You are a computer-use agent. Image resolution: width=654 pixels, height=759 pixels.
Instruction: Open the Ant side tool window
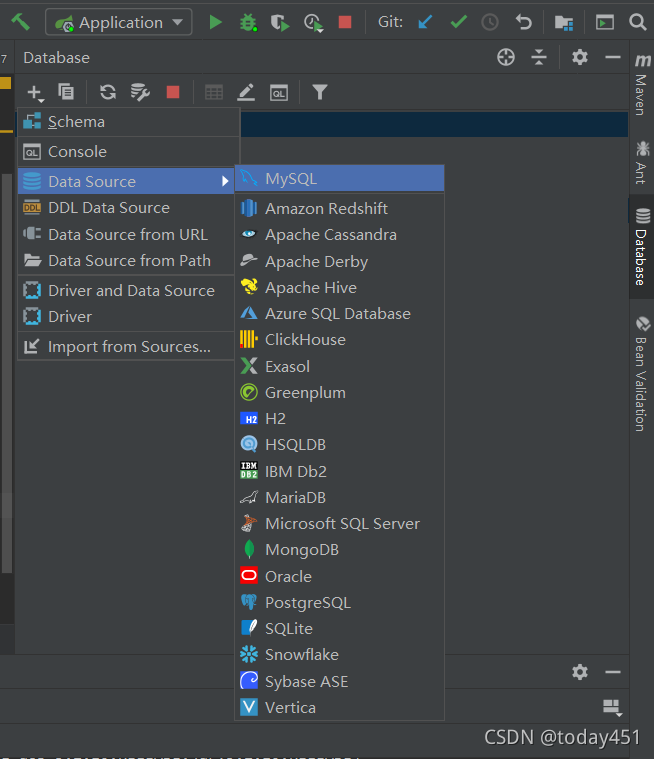click(642, 162)
